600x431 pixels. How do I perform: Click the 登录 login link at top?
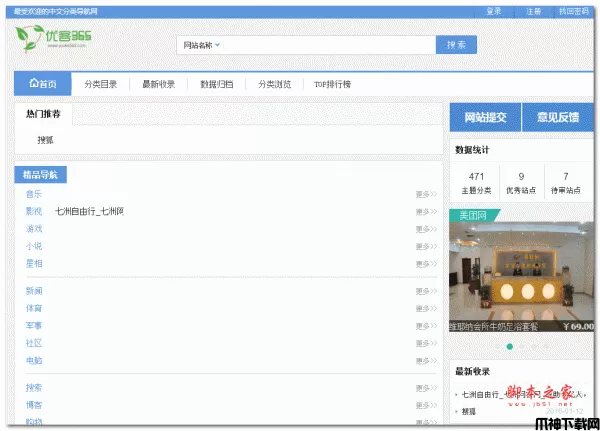493,11
